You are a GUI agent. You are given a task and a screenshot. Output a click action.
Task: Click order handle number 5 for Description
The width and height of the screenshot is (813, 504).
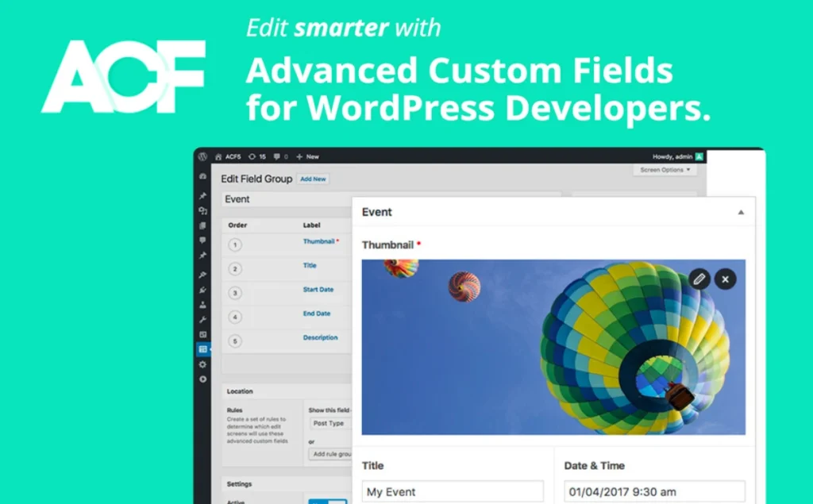click(x=235, y=341)
